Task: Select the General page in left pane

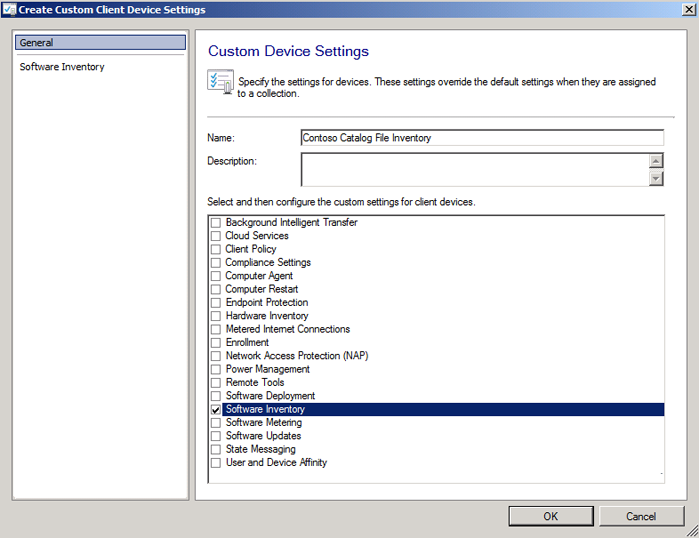Action: [99, 43]
